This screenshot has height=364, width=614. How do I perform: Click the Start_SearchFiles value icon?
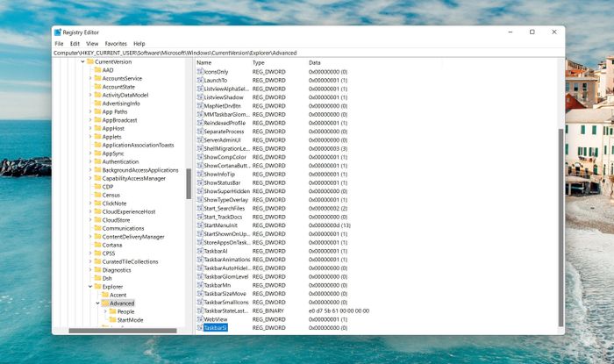tap(200, 208)
